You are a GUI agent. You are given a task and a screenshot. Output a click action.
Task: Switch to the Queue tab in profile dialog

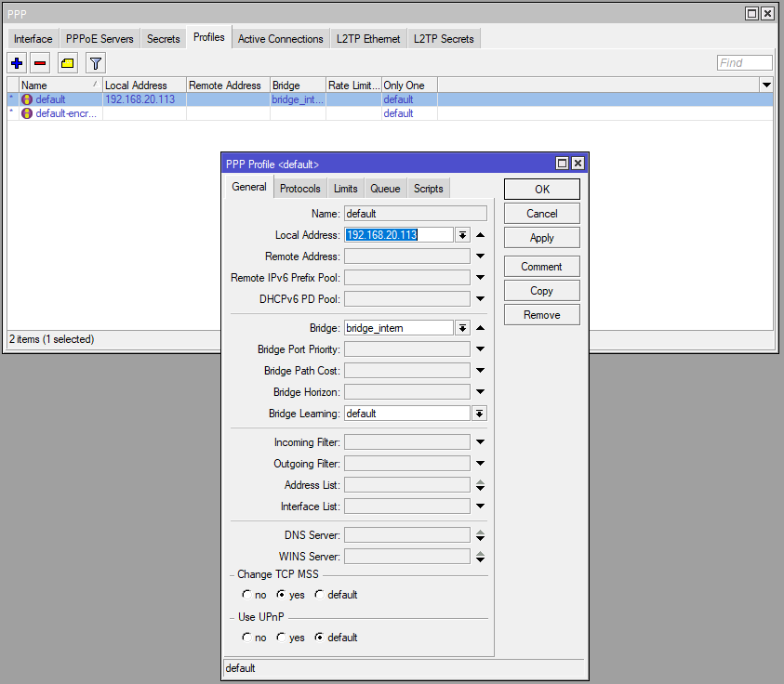point(385,189)
